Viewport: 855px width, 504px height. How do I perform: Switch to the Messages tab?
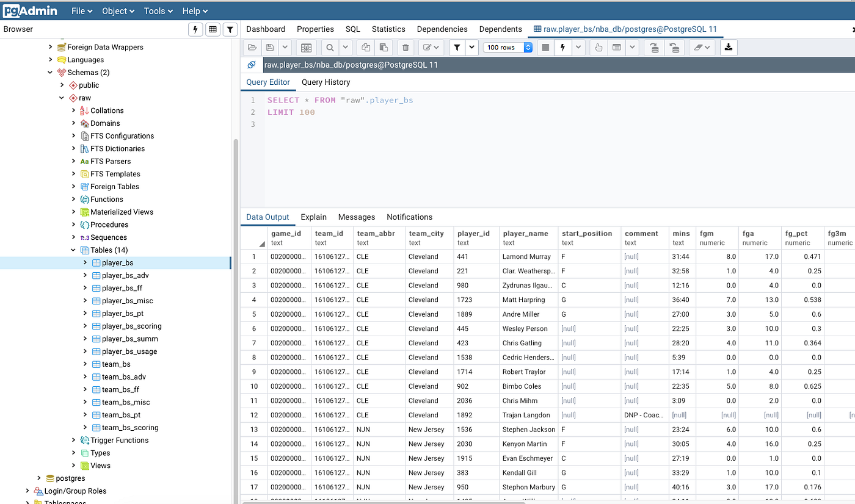click(356, 217)
